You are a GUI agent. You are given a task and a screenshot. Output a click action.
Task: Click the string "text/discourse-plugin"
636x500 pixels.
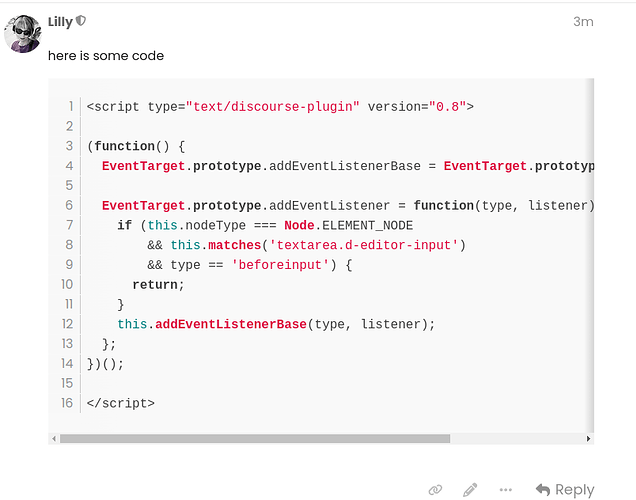point(273,107)
